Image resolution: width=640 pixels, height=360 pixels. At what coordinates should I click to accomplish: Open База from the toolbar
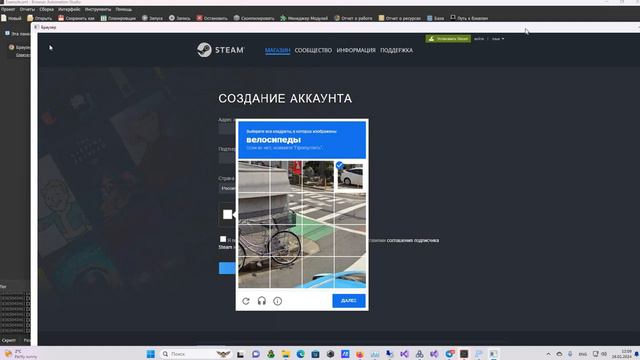436,18
